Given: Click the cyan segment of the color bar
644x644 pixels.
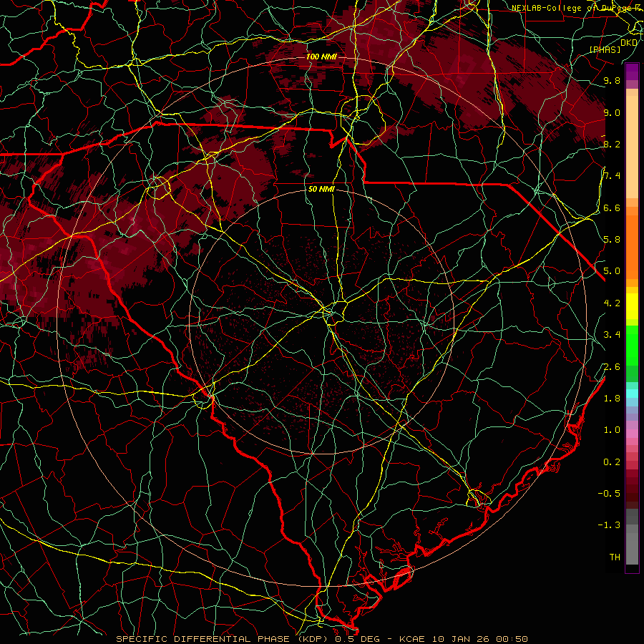Looking at the screenshot, I should click(632, 394).
